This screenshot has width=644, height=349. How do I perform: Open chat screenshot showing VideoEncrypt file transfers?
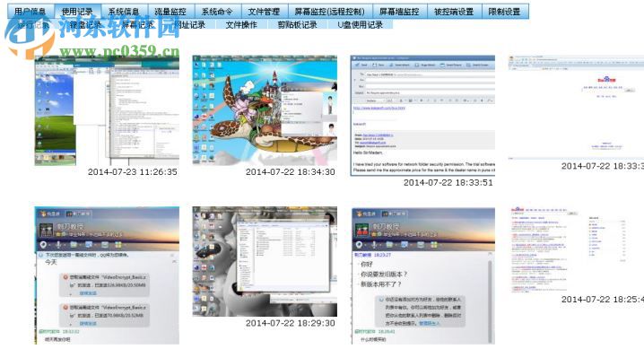107,275
